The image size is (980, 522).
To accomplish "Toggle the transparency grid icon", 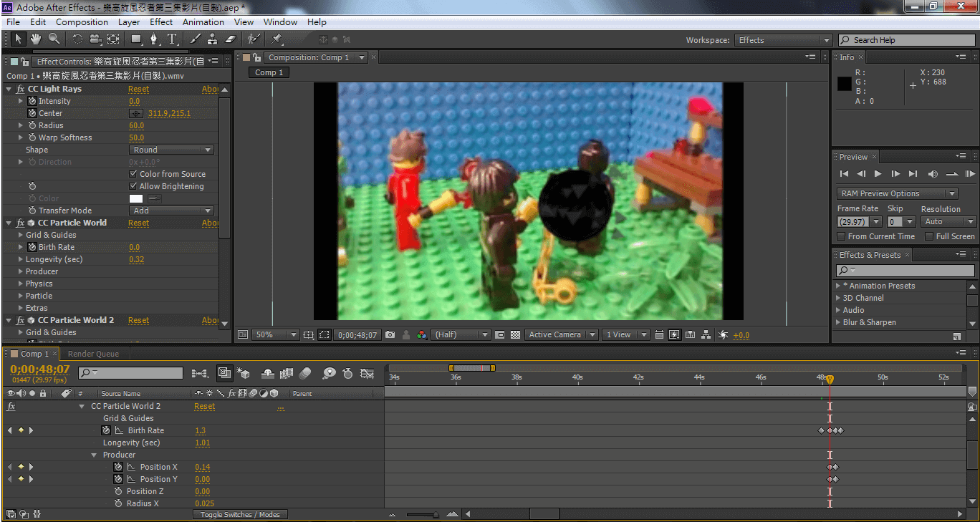I will click(x=515, y=334).
